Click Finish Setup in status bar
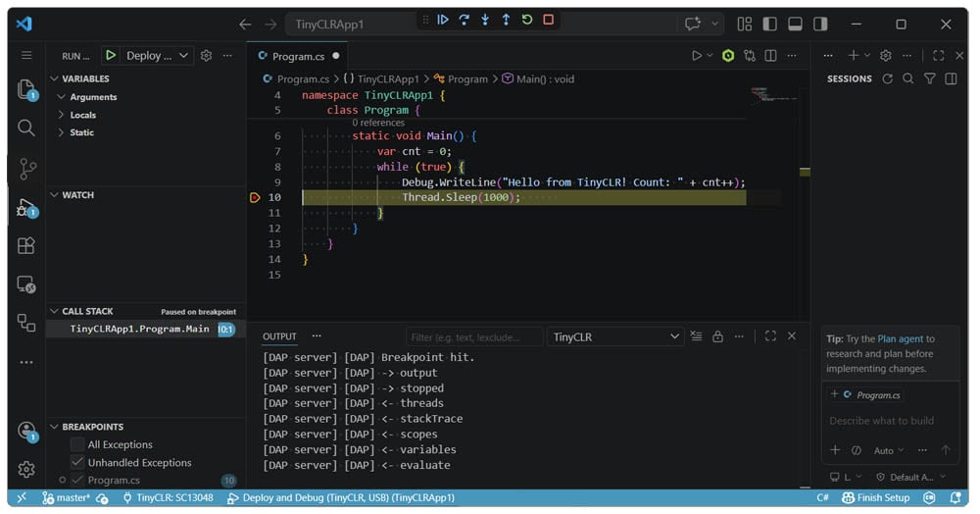The width and height of the screenshot is (980, 514). [877, 497]
